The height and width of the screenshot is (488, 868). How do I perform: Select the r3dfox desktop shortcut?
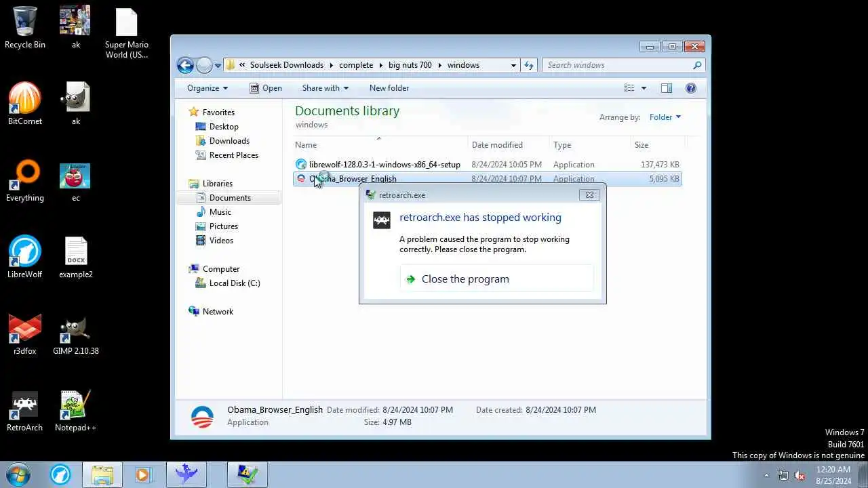pyautogui.click(x=25, y=333)
